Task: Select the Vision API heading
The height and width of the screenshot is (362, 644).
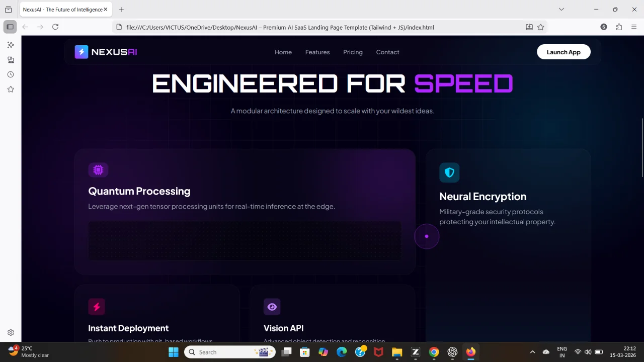Action: [284, 328]
